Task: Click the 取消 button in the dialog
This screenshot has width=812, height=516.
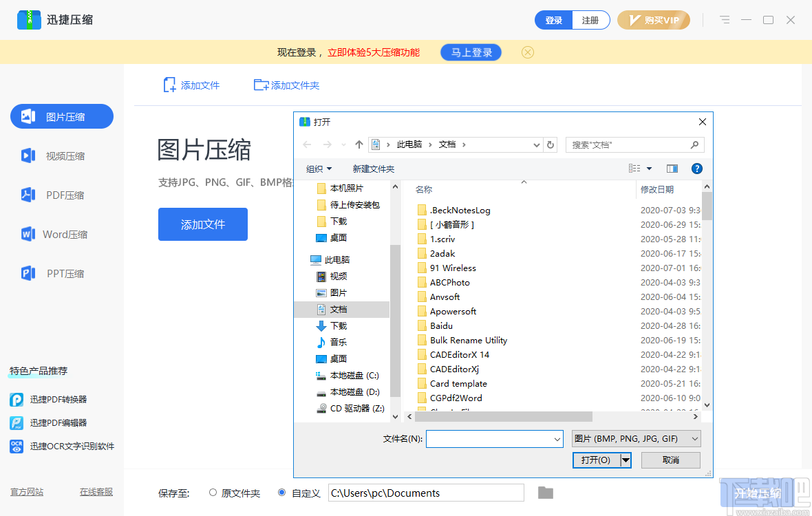Action: pyautogui.click(x=670, y=460)
